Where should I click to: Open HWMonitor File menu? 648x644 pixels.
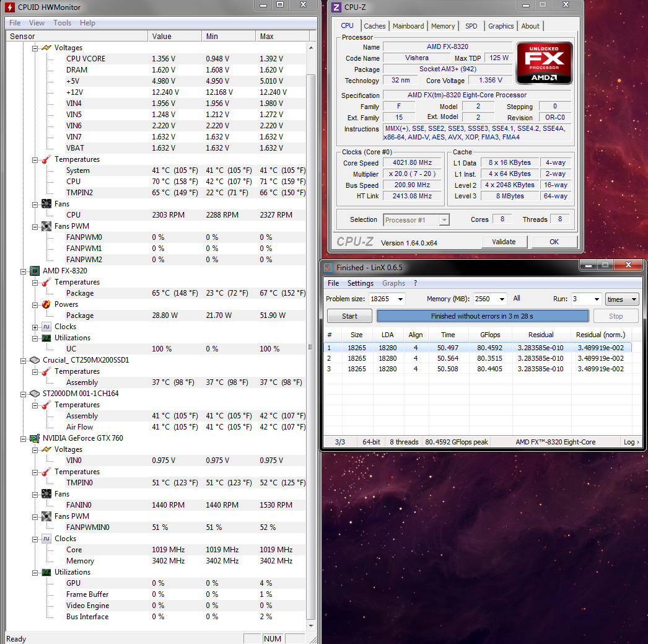15,23
